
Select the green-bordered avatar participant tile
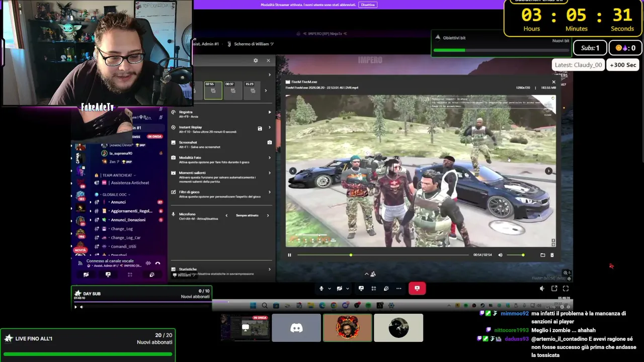[x=348, y=328]
